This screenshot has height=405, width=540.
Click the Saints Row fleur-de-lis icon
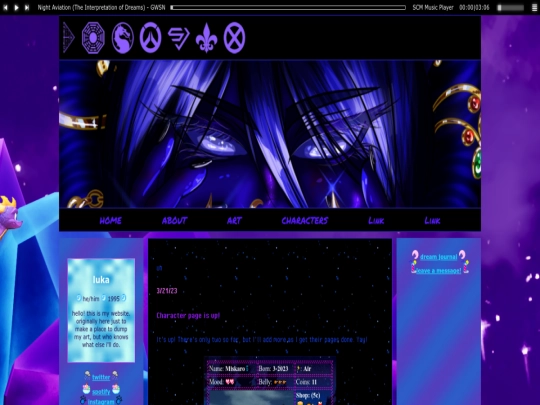(x=206, y=38)
